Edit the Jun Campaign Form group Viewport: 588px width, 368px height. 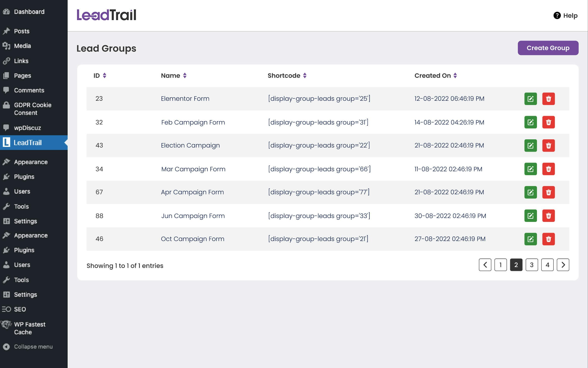[x=530, y=216]
